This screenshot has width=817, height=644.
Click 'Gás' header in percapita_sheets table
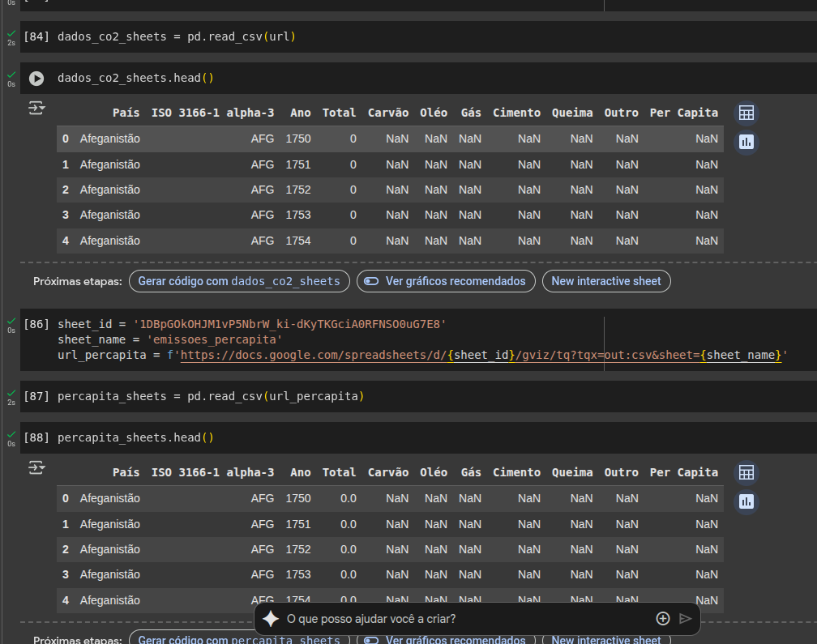pyautogui.click(x=471, y=472)
